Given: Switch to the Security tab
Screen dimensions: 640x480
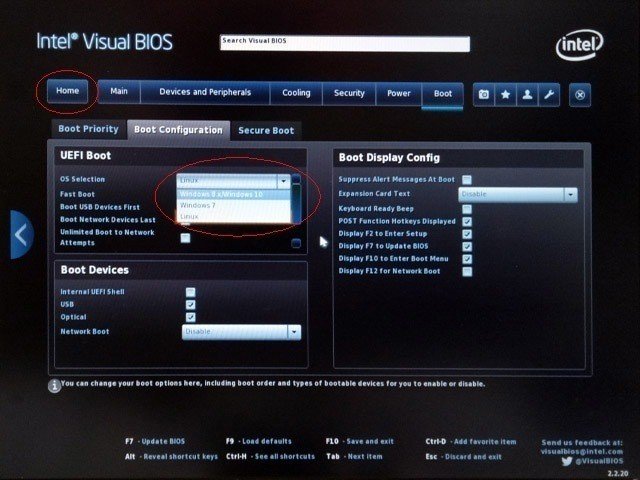Looking at the screenshot, I should pyautogui.click(x=349, y=93).
